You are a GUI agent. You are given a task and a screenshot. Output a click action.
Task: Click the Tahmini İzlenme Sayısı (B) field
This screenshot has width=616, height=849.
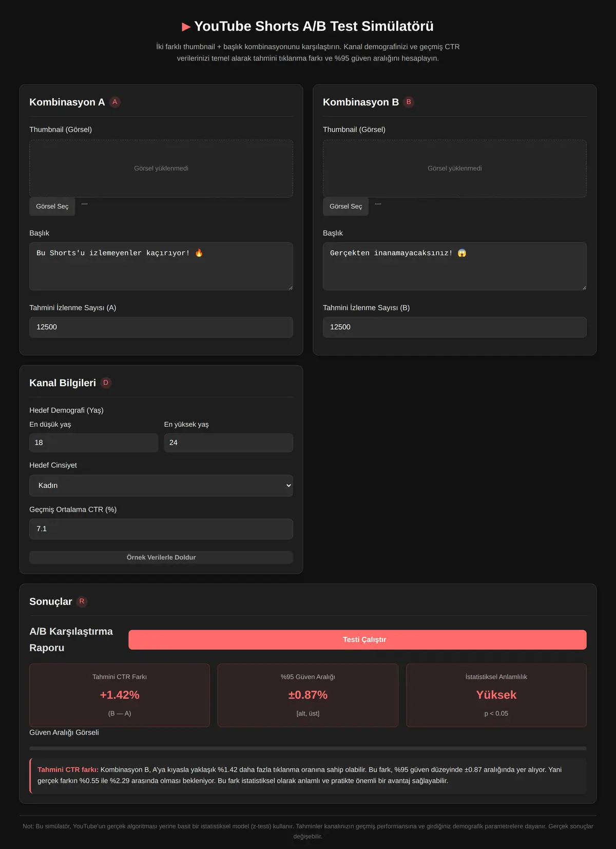tap(455, 327)
